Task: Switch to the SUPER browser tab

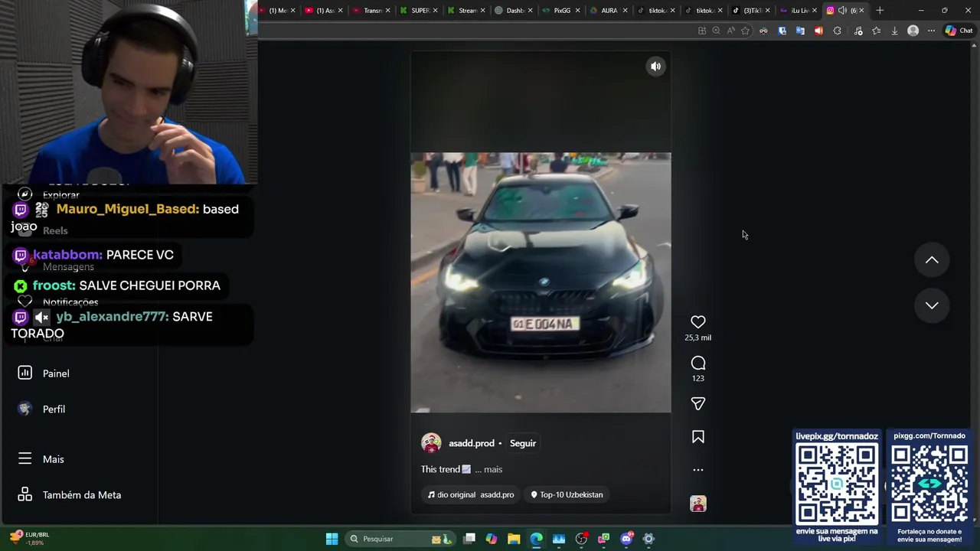Action: click(x=418, y=11)
